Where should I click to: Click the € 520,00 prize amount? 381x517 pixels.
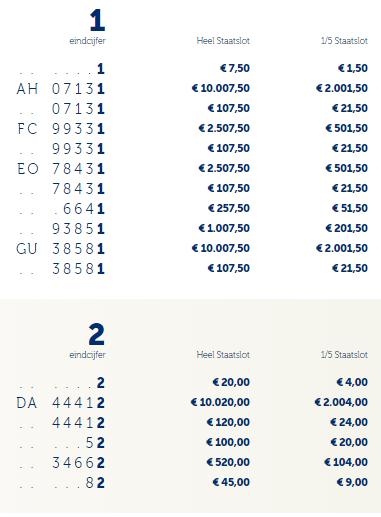228,462
